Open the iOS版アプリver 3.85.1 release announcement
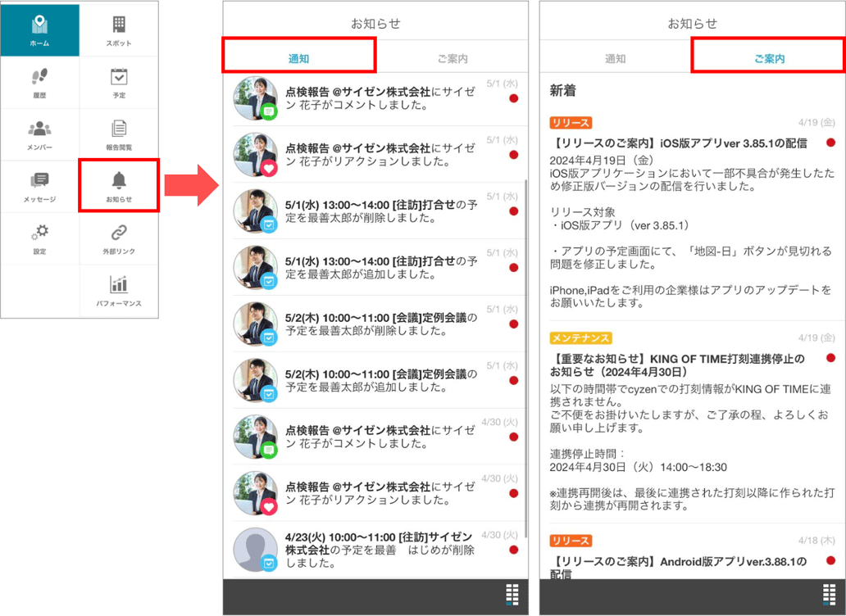The width and height of the screenshot is (846, 616). pos(680,143)
